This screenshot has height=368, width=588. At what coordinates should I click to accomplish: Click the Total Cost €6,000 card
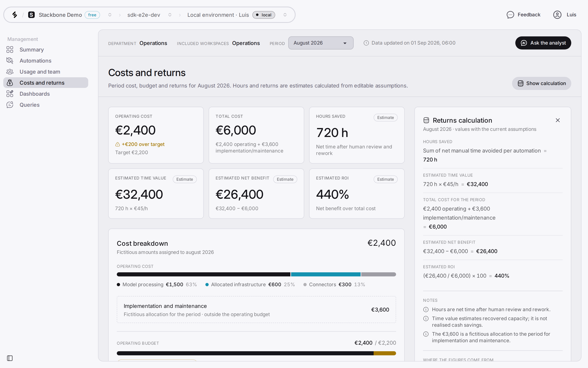256,135
